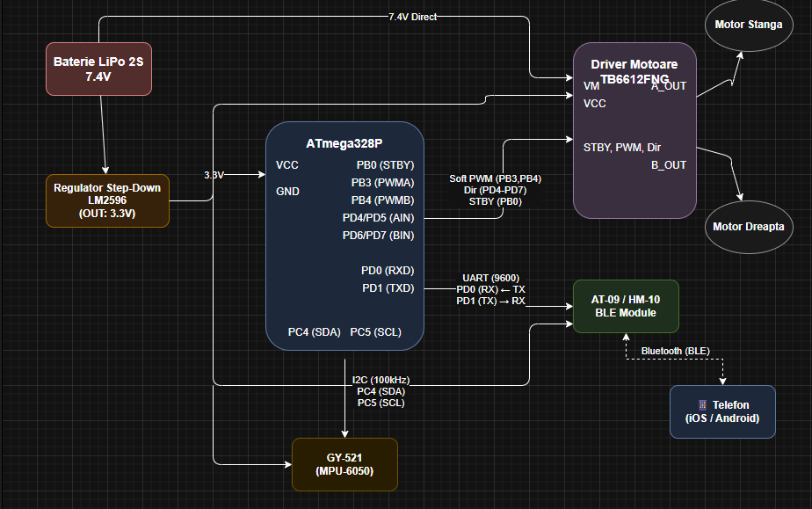Image resolution: width=812 pixels, height=509 pixels.
Task: Click the PB3 (PWMA) pin text
Action: coord(382,183)
